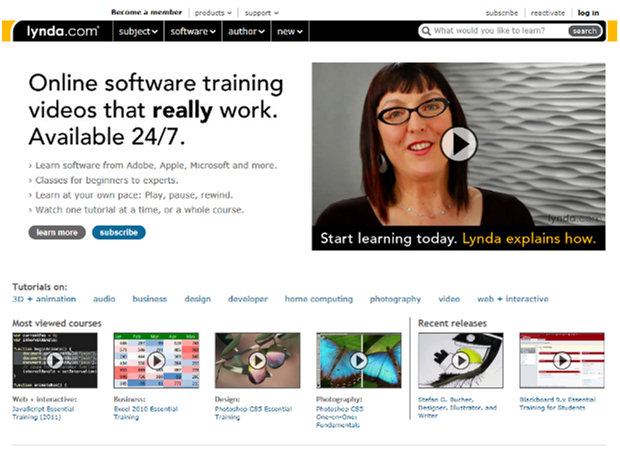This screenshot has width=620, height=455.
Task: Click 'Web + interactive:' category label
Action: (44, 399)
